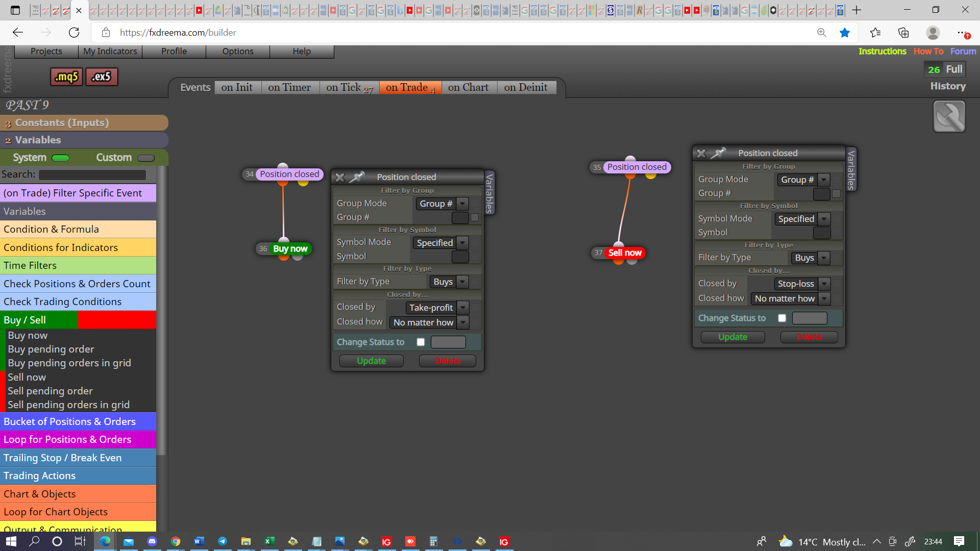The width and height of the screenshot is (980, 551).
Task: Open Discord from the taskbar
Action: point(152,541)
